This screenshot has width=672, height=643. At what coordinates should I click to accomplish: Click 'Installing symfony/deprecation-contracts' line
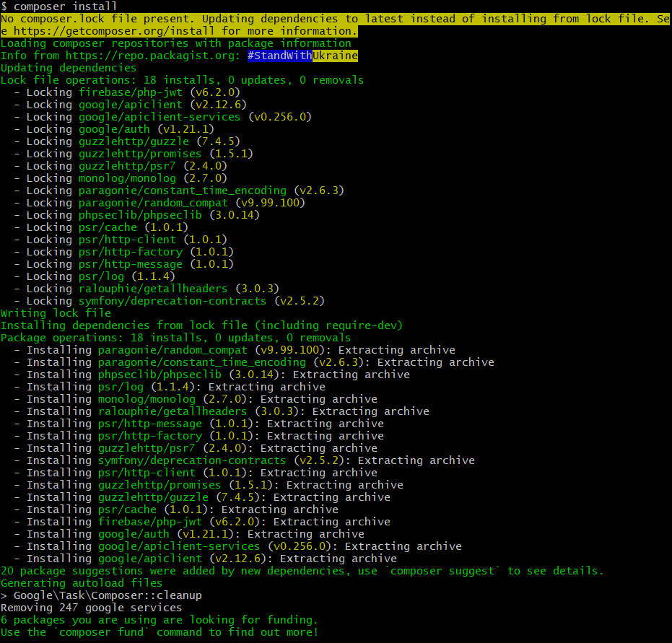(244, 461)
